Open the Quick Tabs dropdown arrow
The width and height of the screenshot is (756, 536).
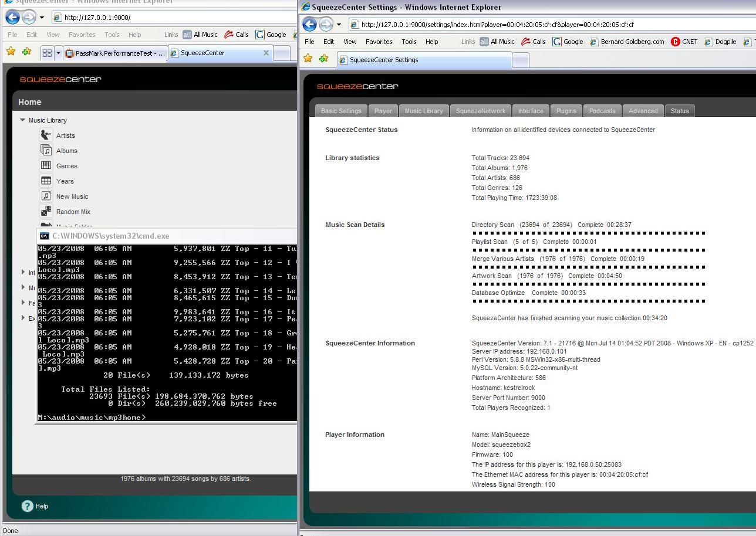[x=58, y=53]
